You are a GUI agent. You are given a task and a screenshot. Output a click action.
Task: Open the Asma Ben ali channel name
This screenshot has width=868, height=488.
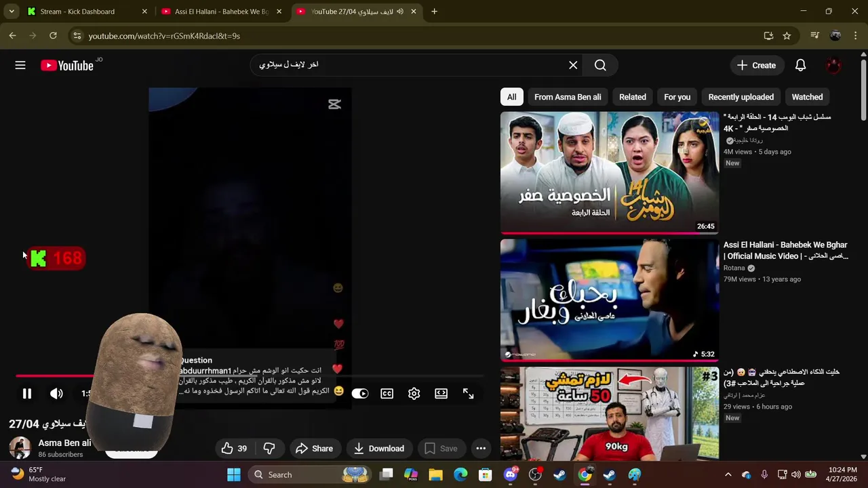coord(64,443)
